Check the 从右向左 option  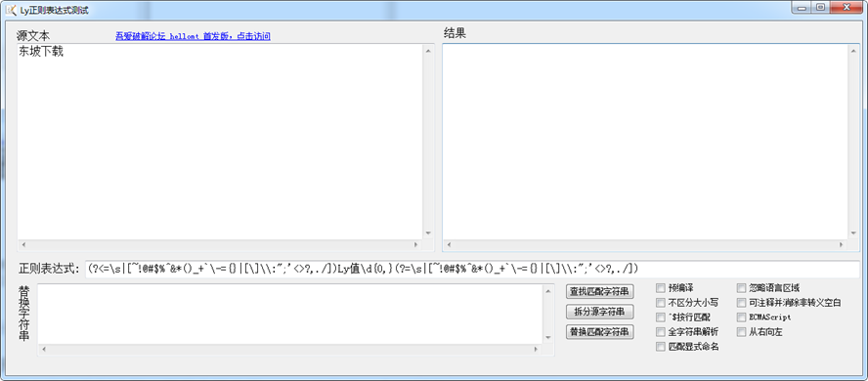click(741, 332)
